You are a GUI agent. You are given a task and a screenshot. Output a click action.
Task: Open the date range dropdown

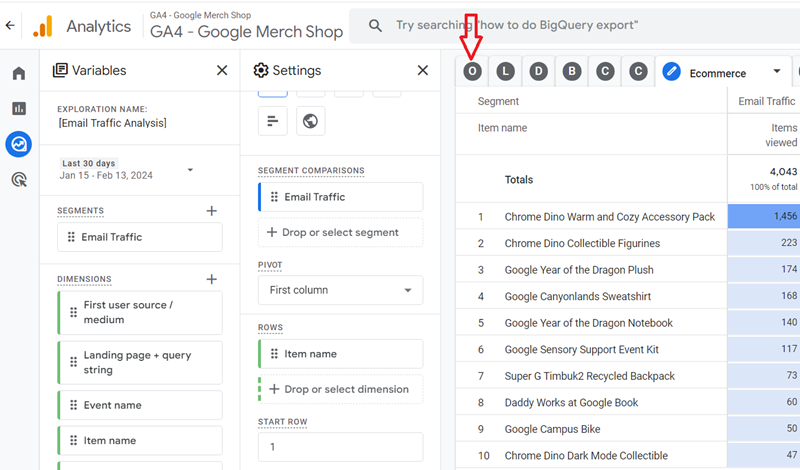(190, 170)
